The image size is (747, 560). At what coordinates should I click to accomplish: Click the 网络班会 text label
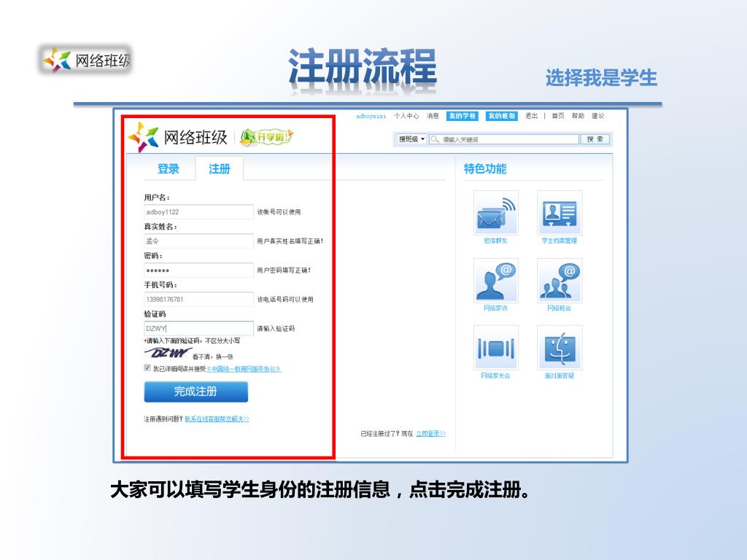[560, 308]
